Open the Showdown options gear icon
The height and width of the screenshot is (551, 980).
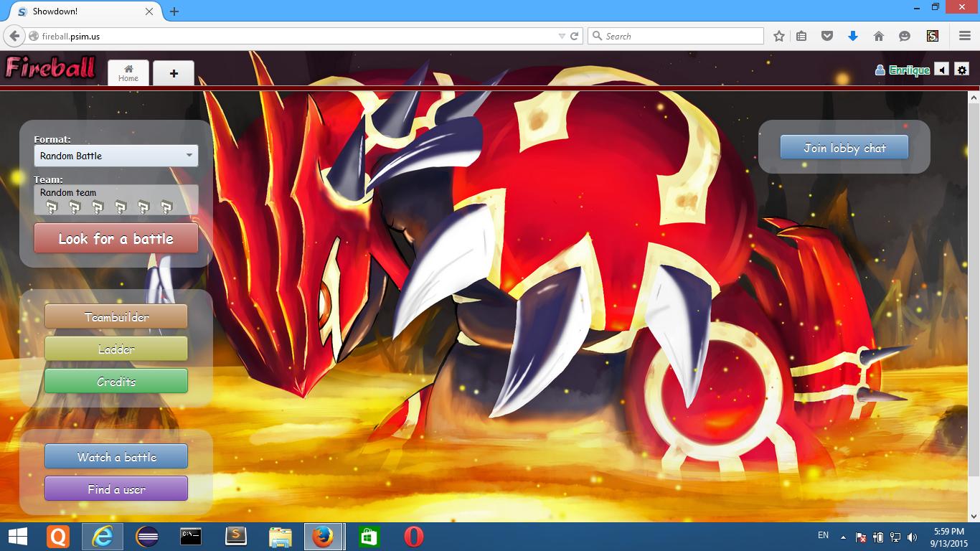coord(962,70)
